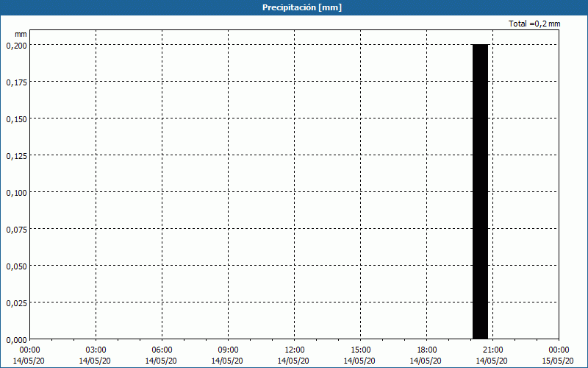Screen dimensions: 588x368
Task: Click the 'Total =0,2 mm' label
Action: tap(534, 24)
